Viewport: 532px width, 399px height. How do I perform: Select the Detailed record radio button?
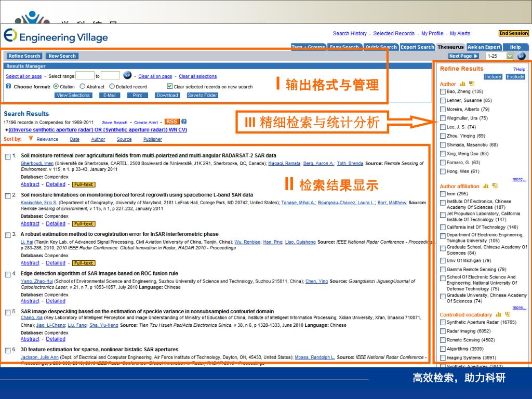[x=112, y=87]
